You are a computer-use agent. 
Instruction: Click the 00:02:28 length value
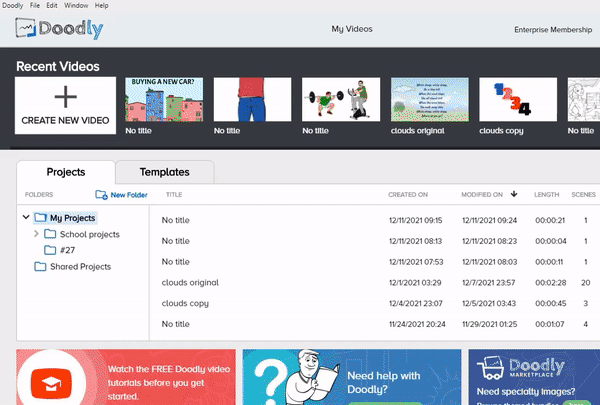pyautogui.click(x=551, y=283)
